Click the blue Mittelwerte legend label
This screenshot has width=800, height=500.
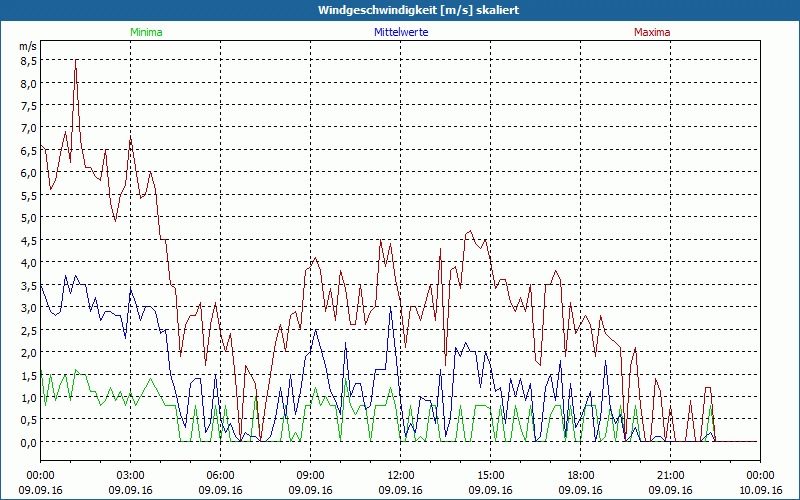(x=401, y=32)
